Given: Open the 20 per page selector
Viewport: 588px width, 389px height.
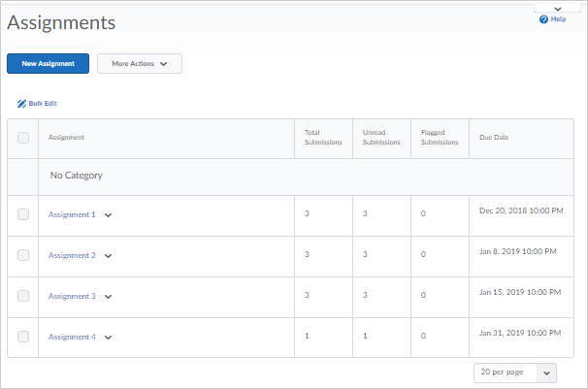Looking at the screenshot, I should point(515,373).
